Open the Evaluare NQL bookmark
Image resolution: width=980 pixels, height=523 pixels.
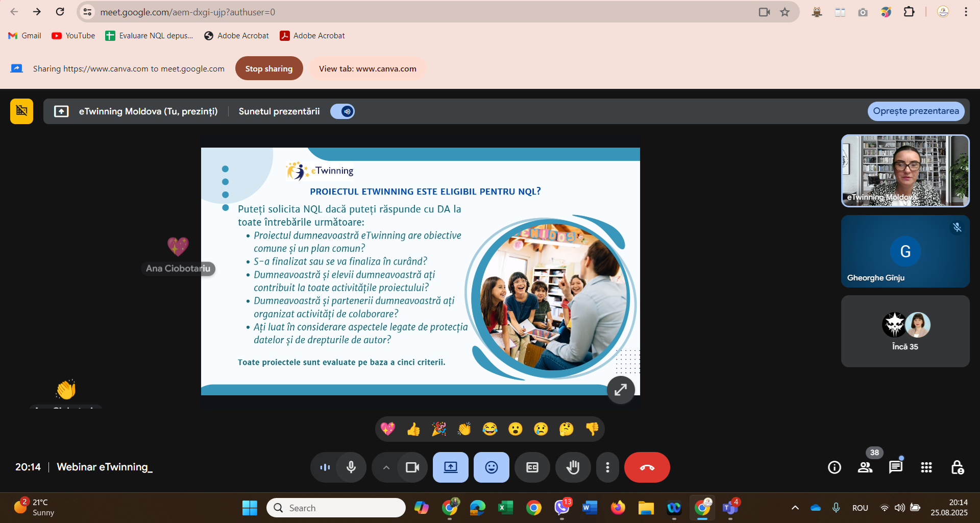pyautogui.click(x=149, y=36)
